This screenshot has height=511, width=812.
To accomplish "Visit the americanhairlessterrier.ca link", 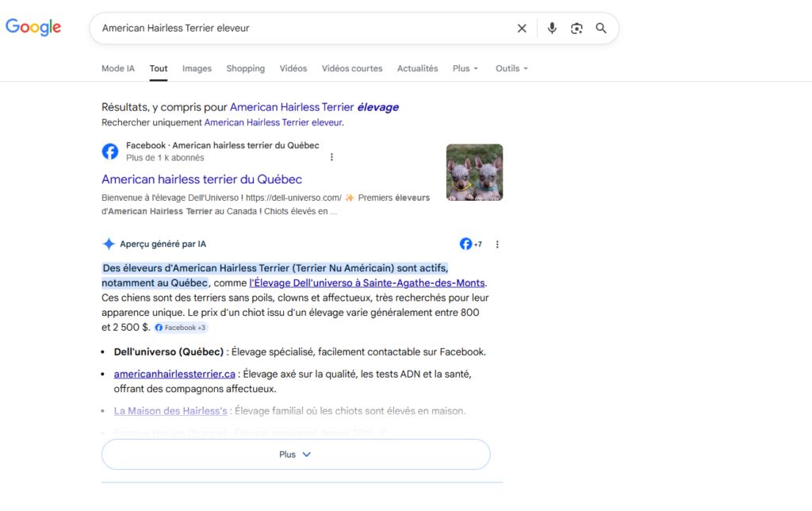I will [174, 374].
